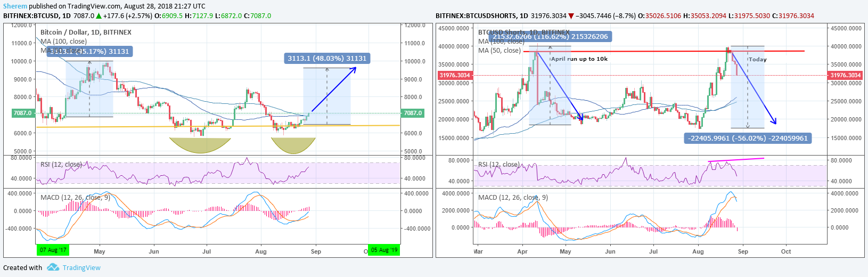
Task: Click the red 31976.3034 price tag on shorts chart's right scale
Action: point(846,75)
